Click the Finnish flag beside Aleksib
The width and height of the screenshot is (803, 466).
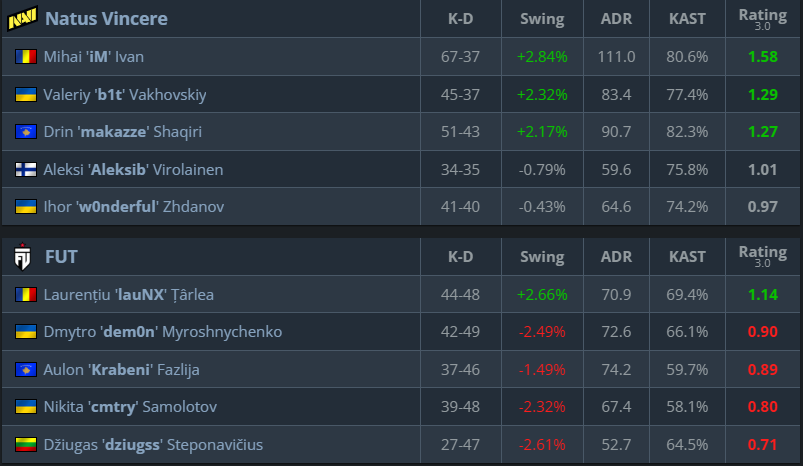pyautogui.click(x=25, y=170)
